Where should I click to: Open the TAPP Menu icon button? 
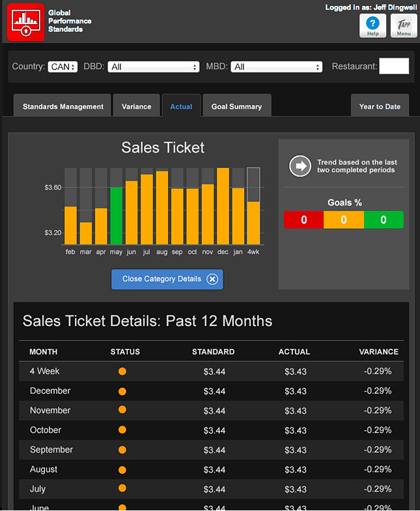(404, 25)
